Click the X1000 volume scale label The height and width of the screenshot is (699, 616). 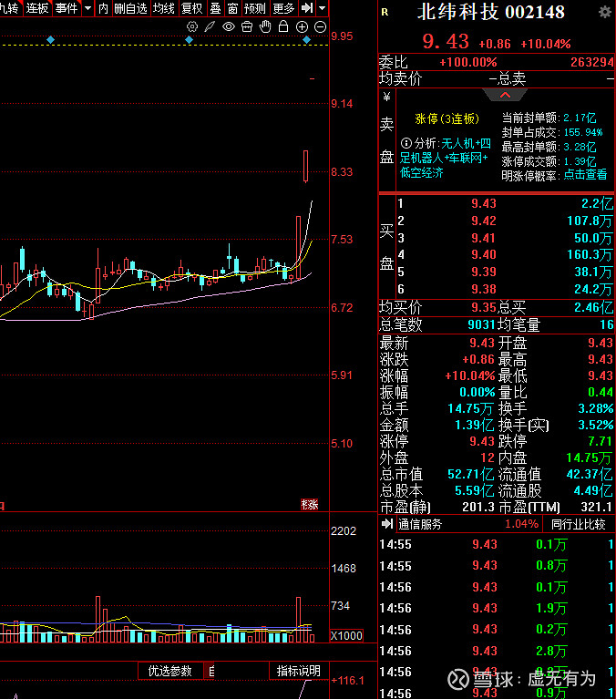point(346,636)
